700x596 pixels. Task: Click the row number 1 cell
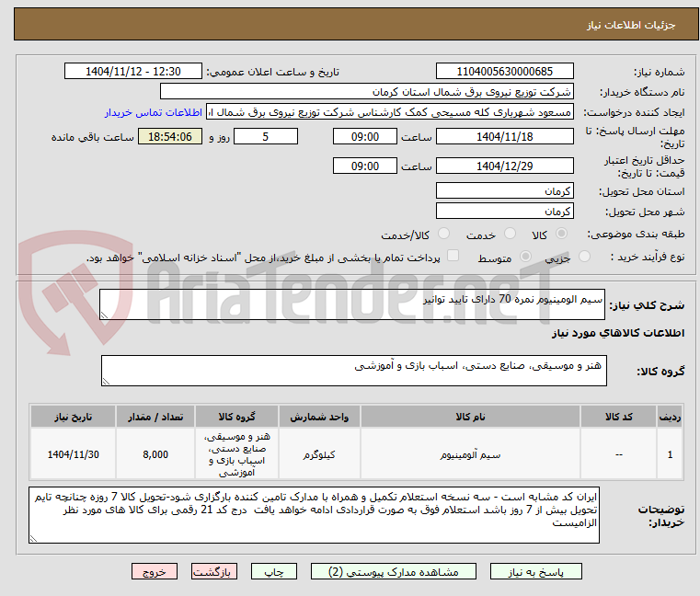click(670, 454)
